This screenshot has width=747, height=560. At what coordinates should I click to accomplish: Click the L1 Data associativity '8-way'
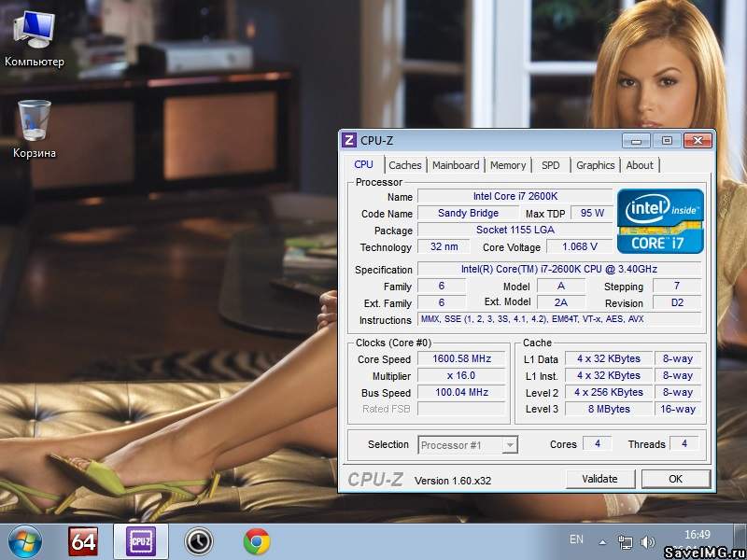tap(678, 358)
